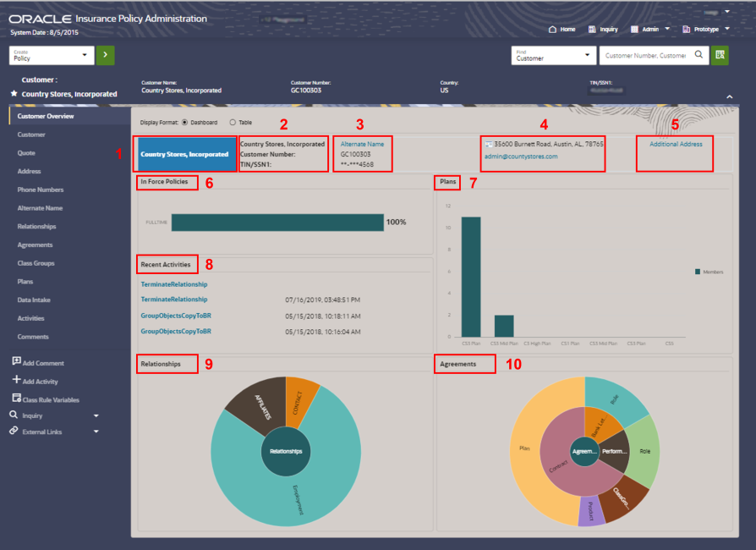Image resolution: width=756 pixels, height=550 pixels.
Task: Expand the sidebar Inquiry section
Action: coord(96,415)
